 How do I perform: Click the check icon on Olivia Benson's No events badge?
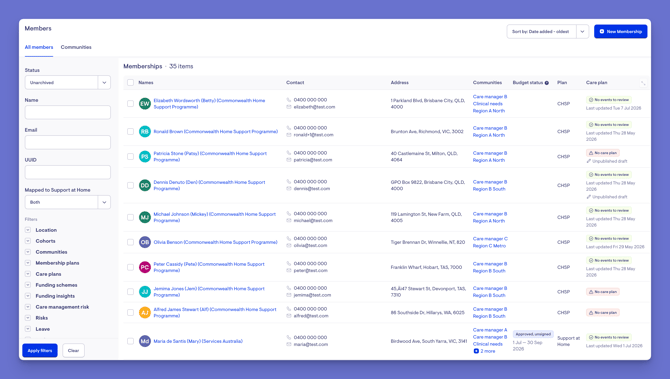tap(591, 238)
